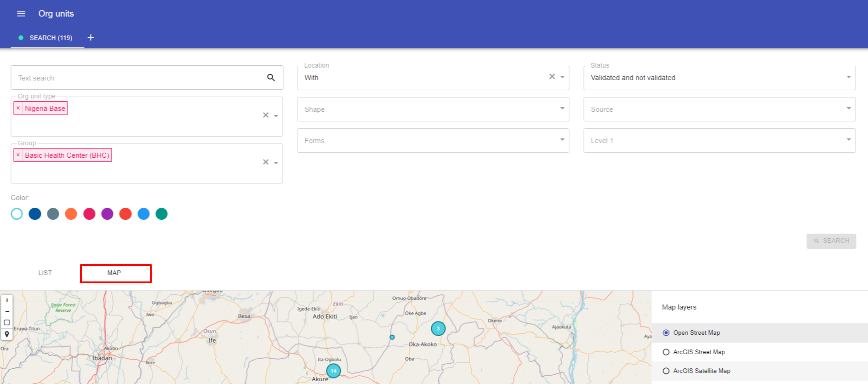The image size is (868, 384).
Task: Pick the purple color swatch
Action: point(107,214)
